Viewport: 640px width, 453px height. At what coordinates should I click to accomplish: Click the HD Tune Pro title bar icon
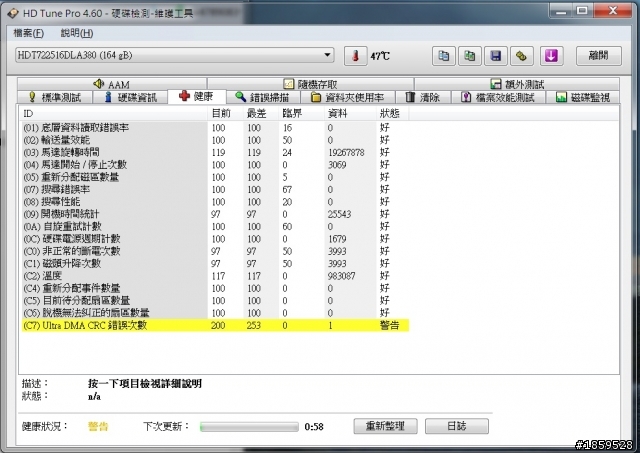point(12,13)
